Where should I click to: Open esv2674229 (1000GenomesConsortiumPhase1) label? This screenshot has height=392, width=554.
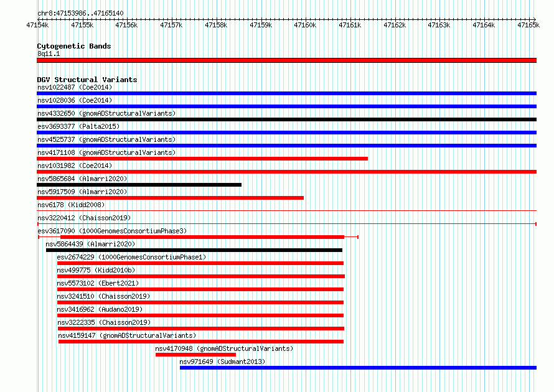pyautogui.click(x=131, y=257)
